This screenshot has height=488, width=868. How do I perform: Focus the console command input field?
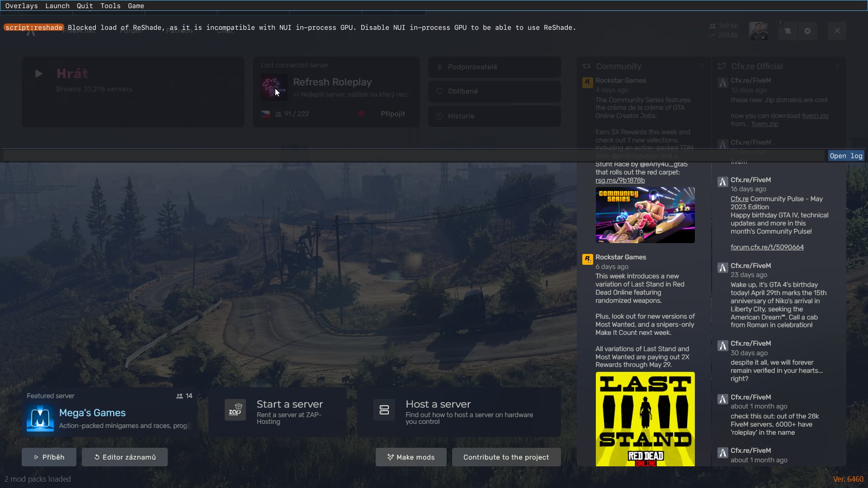point(414,155)
